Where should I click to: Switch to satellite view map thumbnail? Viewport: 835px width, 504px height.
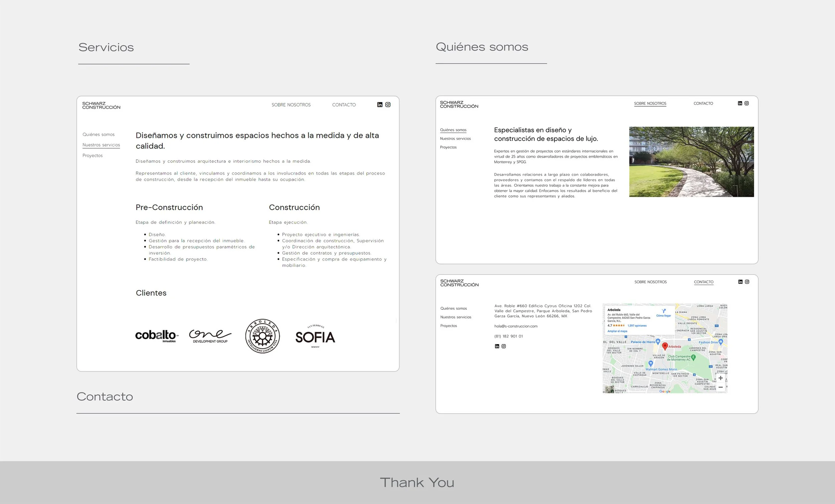pyautogui.click(x=610, y=389)
